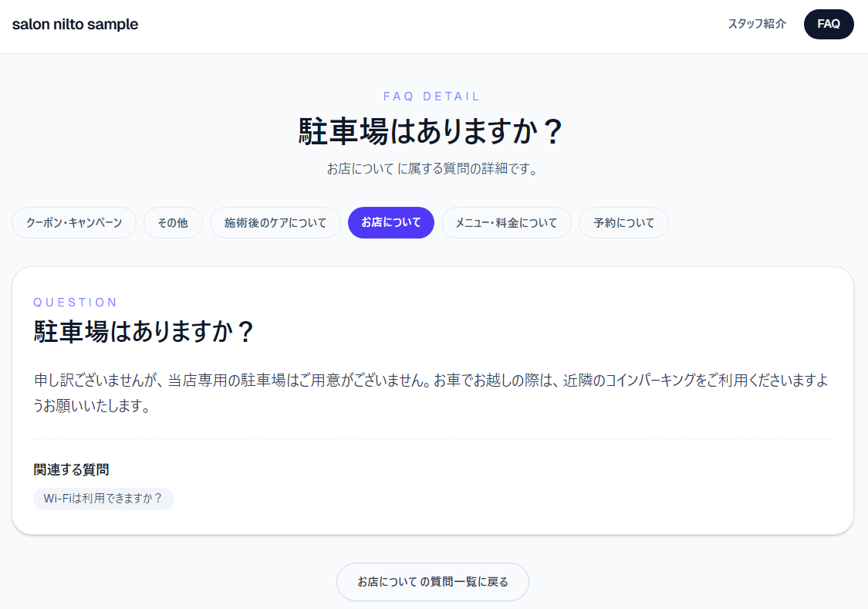This screenshot has width=868, height=609.
Task: Click the 関連する質問 section heading
Action: pyautogui.click(x=71, y=469)
